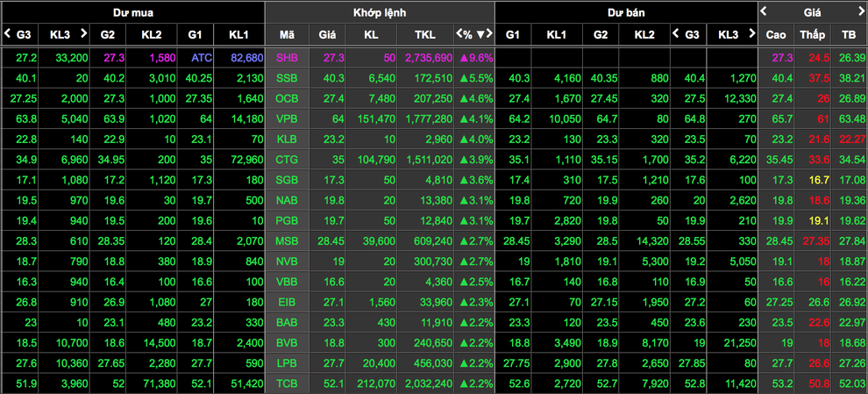Click the Giá header under Khớp lệnh

(x=328, y=35)
